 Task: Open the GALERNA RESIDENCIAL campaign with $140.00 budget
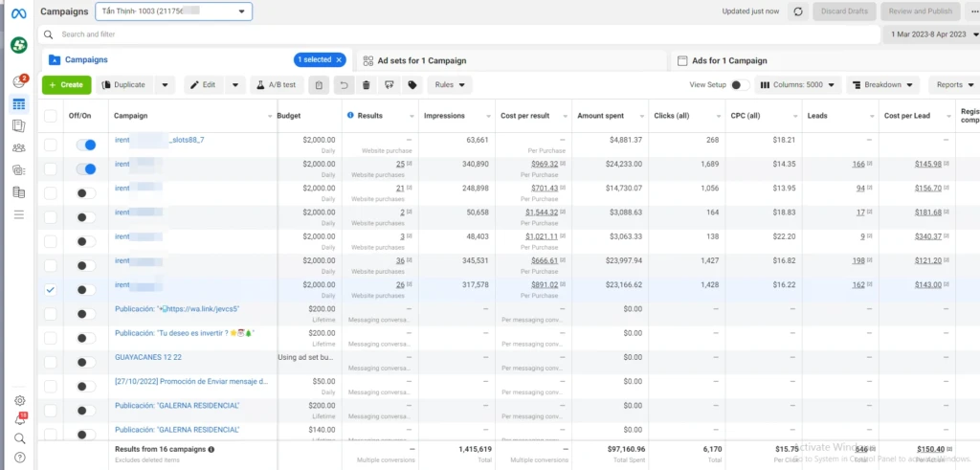click(x=177, y=430)
